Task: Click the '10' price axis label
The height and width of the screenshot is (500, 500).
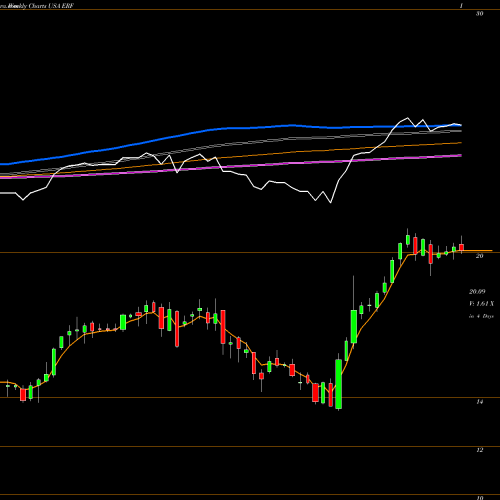Action: tap(479, 497)
